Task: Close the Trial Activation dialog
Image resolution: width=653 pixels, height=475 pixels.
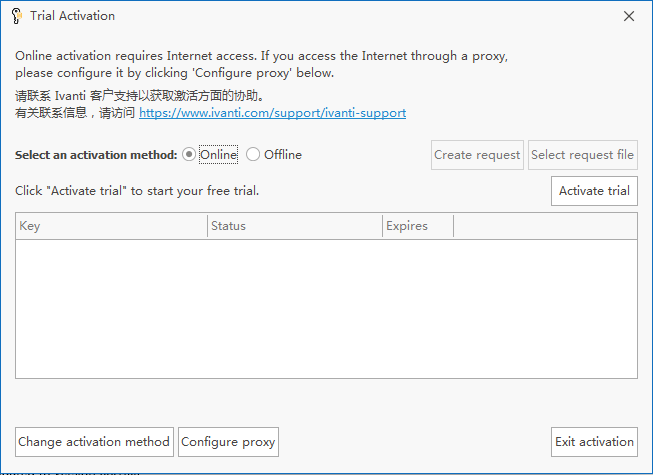Action: [629, 16]
